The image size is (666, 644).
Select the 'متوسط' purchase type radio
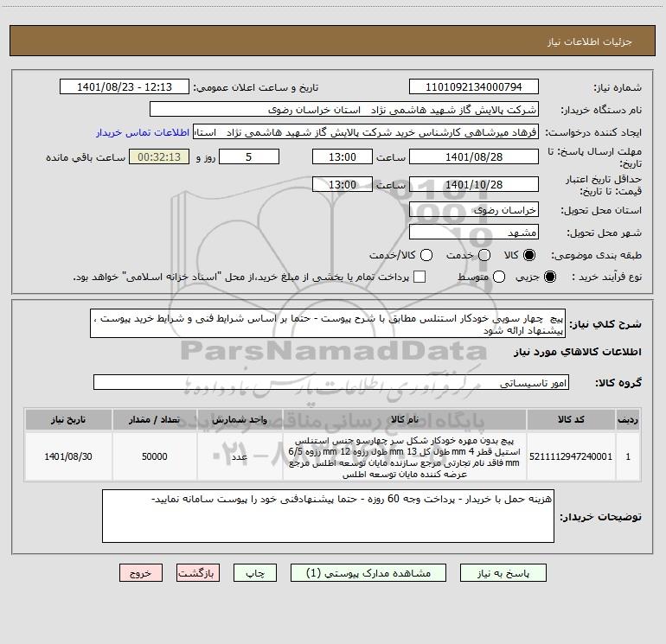[x=499, y=277]
